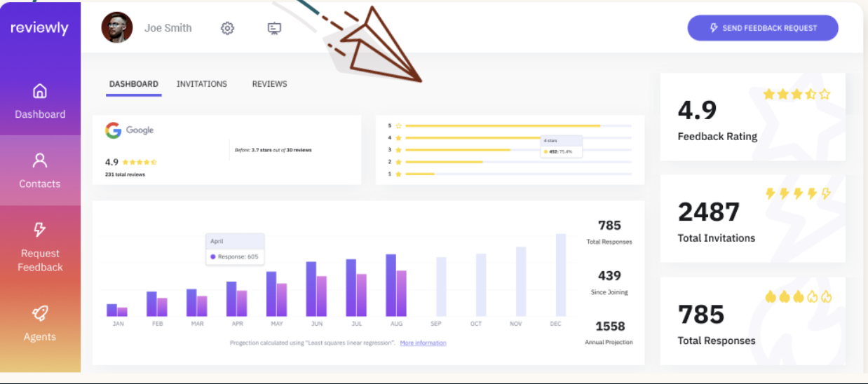This screenshot has width=868, height=384.
Task: Click Send Feedback Request button
Action: (763, 28)
